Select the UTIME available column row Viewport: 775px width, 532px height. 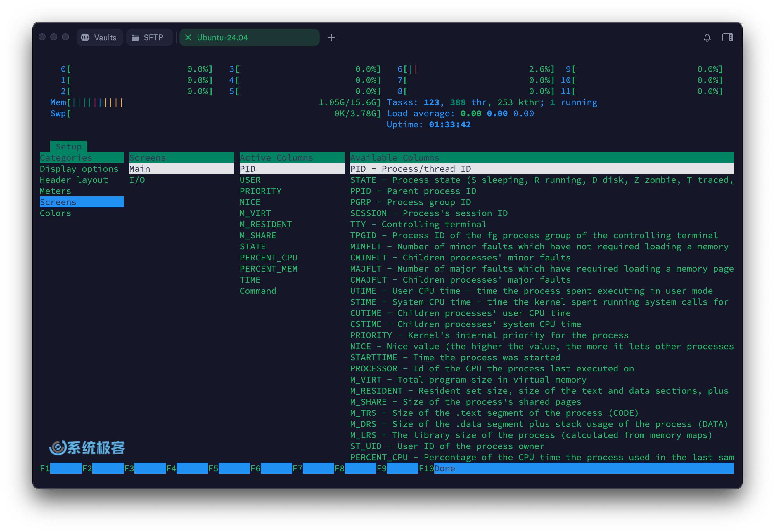(x=542, y=291)
